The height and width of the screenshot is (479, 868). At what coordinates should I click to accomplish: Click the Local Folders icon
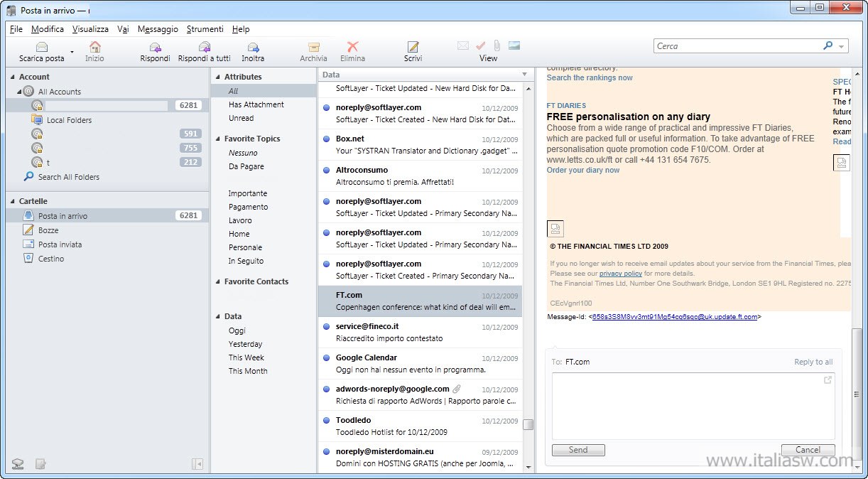pyautogui.click(x=37, y=119)
